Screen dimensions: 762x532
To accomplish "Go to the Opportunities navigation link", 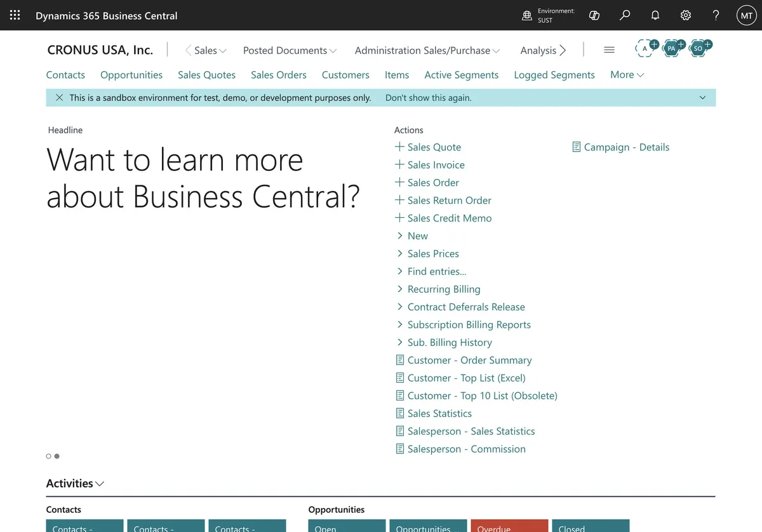I will pos(131,75).
